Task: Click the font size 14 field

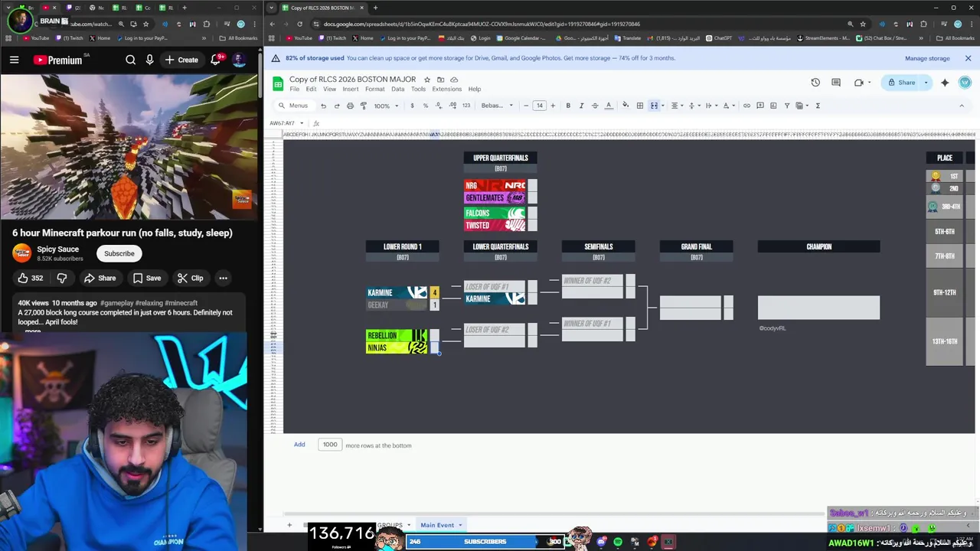Action: click(539, 106)
